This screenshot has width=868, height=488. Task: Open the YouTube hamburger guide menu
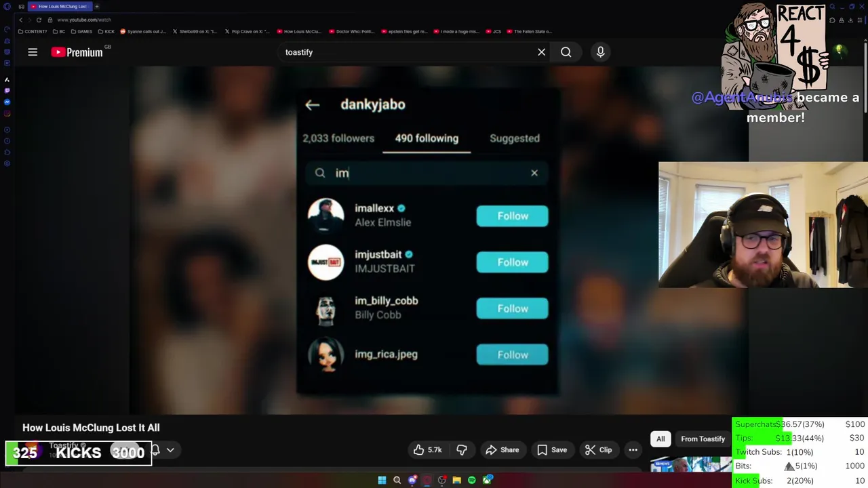[33, 52]
